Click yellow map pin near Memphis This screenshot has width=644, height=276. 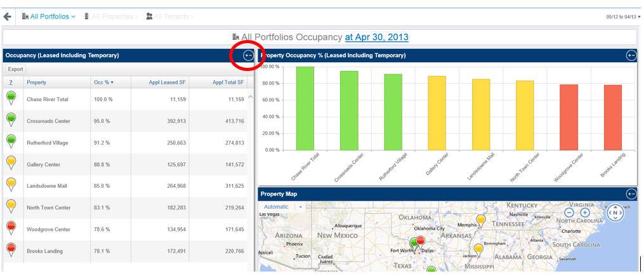point(480,221)
